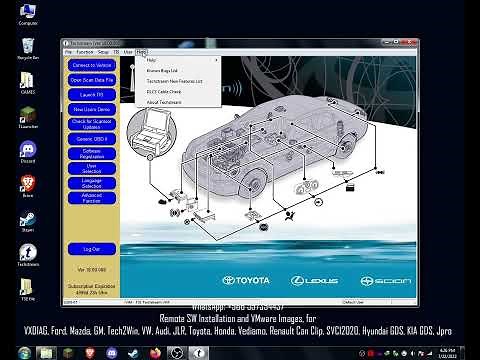This screenshot has height=360, width=480.
Task: Click the battery icon on the vehicle diagram
Action: [x=350, y=188]
